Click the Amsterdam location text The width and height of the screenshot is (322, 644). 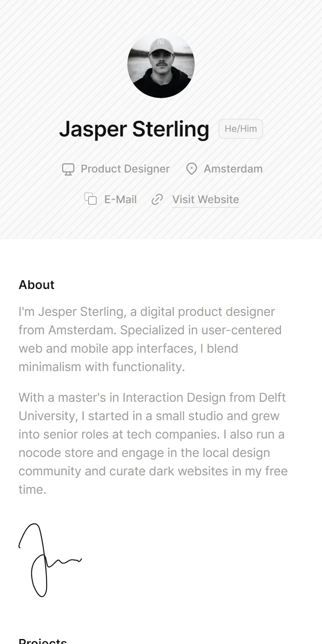click(x=233, y=169)
